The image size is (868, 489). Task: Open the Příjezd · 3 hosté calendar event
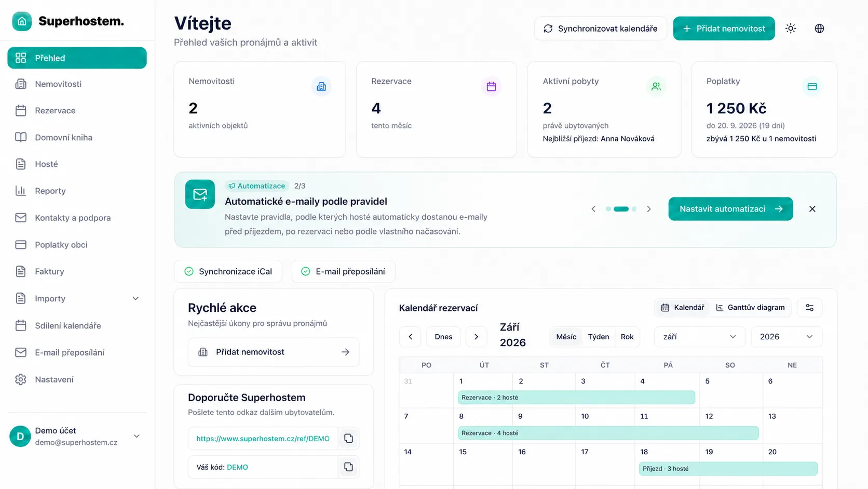point(728,469)
